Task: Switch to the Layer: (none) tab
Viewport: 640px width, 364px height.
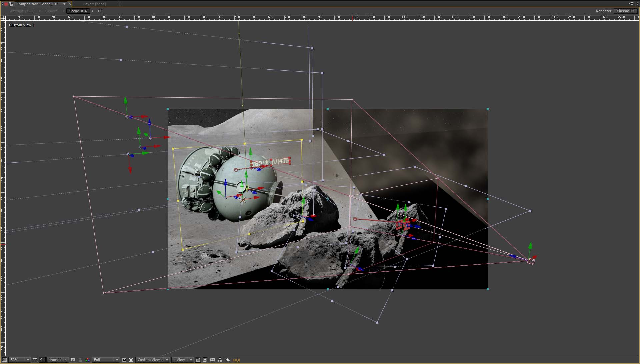Action: [x=95, y=4]
